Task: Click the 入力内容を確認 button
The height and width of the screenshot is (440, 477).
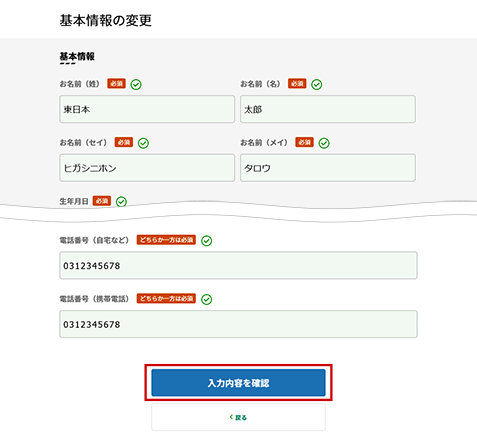Action: pos(238,383)
